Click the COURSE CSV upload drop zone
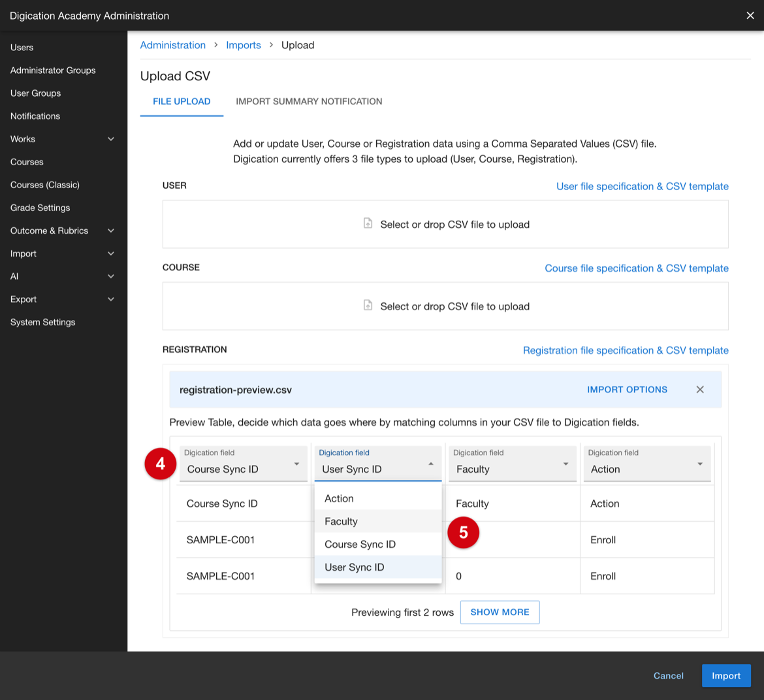 (x=445, y=306)
